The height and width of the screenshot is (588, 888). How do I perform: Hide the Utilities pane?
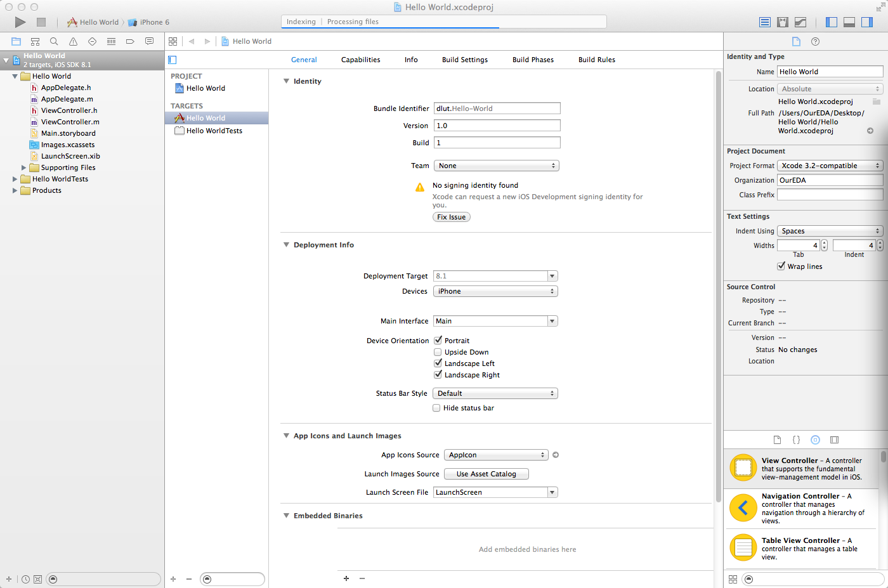867,22
